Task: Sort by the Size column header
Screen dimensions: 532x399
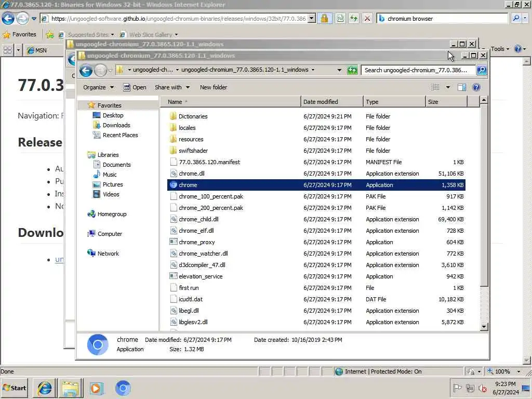Action: 446,102
